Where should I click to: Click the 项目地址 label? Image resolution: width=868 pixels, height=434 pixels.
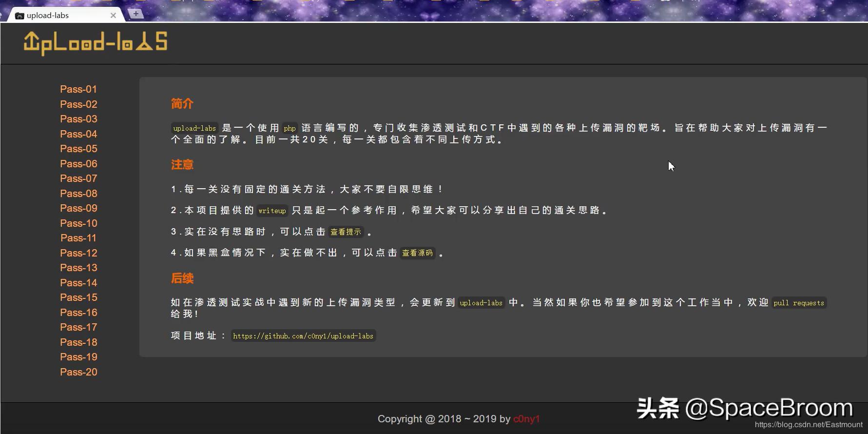click(x=198, y=335)
